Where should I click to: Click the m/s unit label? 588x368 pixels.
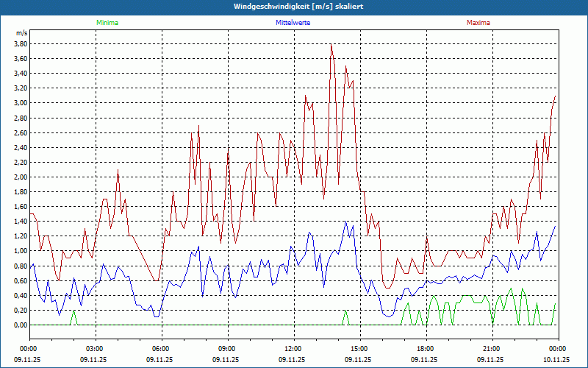[21, 33]
